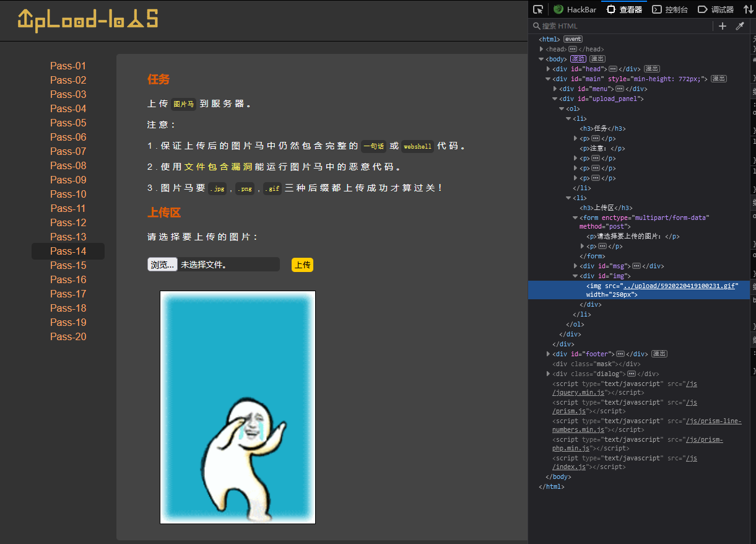Expand the head element node
756x544 pixels.
click(x=542, y=49)
